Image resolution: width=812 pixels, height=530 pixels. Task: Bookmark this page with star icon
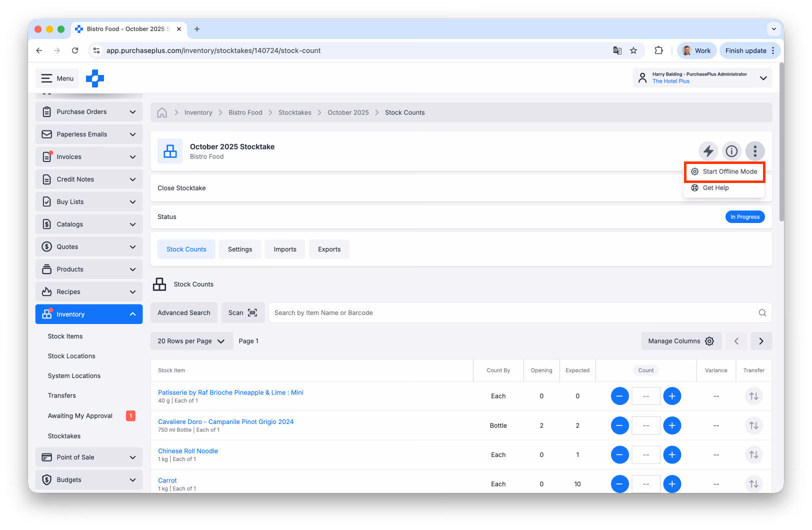[x=633, y=50]
